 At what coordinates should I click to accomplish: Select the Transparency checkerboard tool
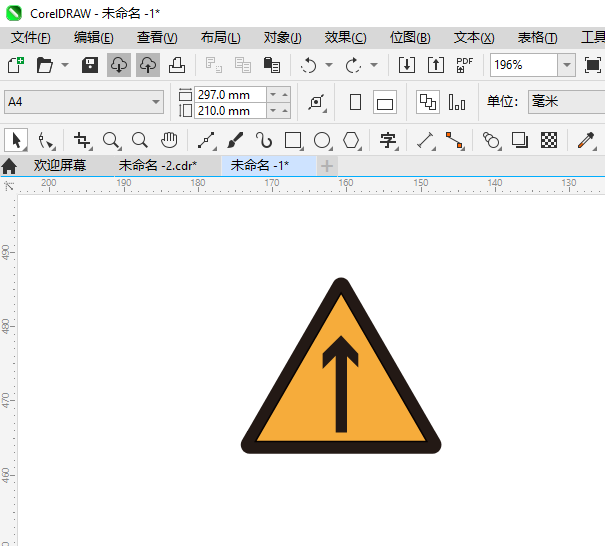pyautogui.click(x=549, y=140)
